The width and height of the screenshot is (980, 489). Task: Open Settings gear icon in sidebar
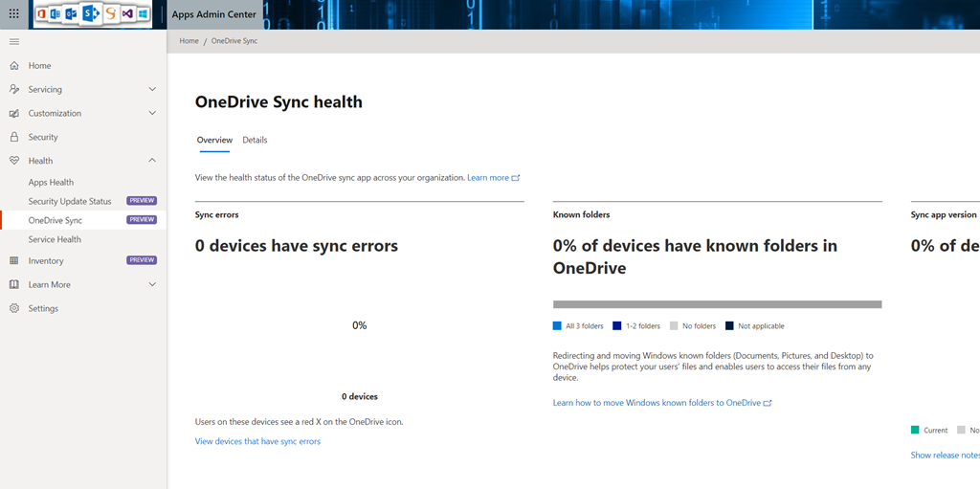[x=14, y=309]
